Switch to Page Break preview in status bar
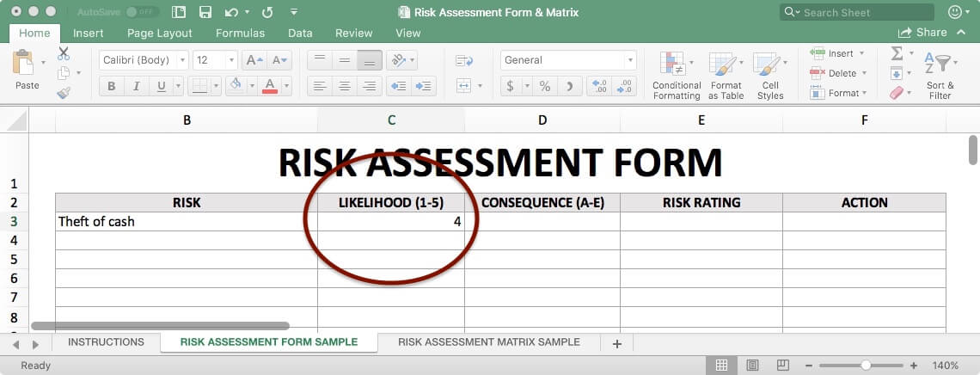This screenshot has width=980, height=375. [x=782, y=365]
